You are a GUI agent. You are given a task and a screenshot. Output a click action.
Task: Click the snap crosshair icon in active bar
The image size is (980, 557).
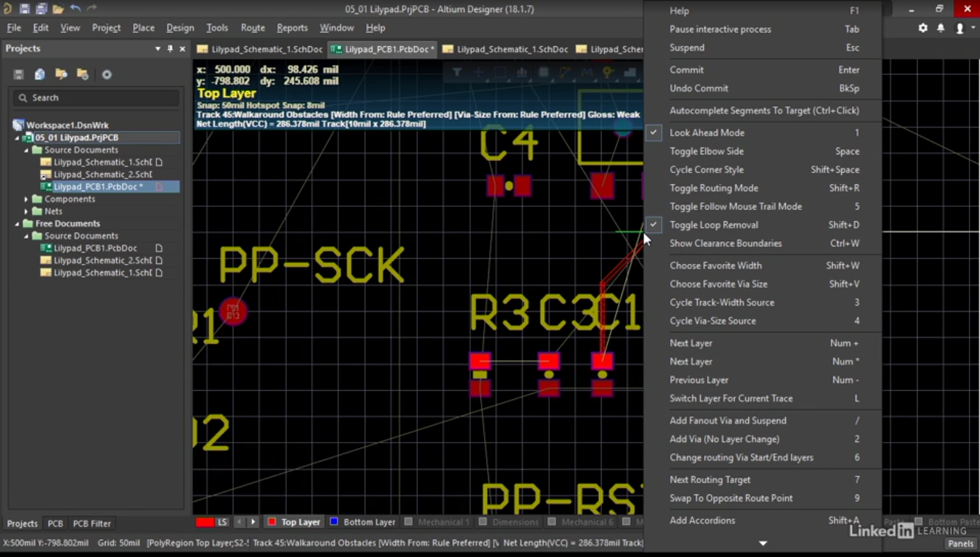pos(478,73)
